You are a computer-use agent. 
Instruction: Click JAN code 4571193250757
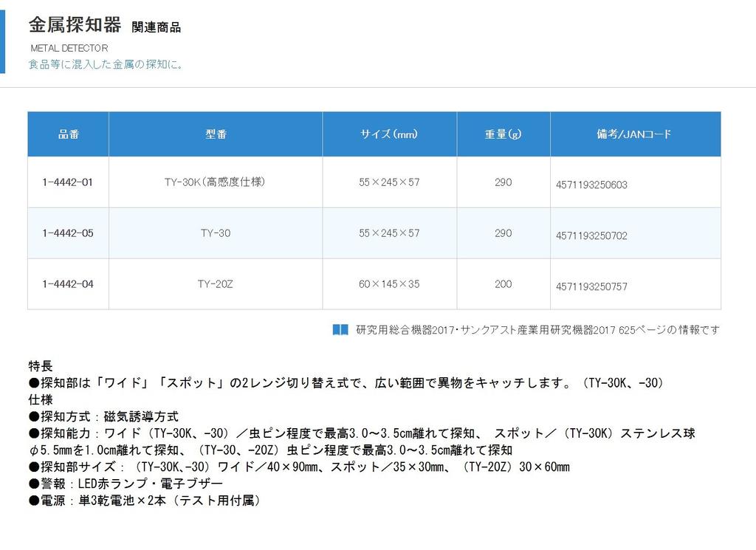591,286
